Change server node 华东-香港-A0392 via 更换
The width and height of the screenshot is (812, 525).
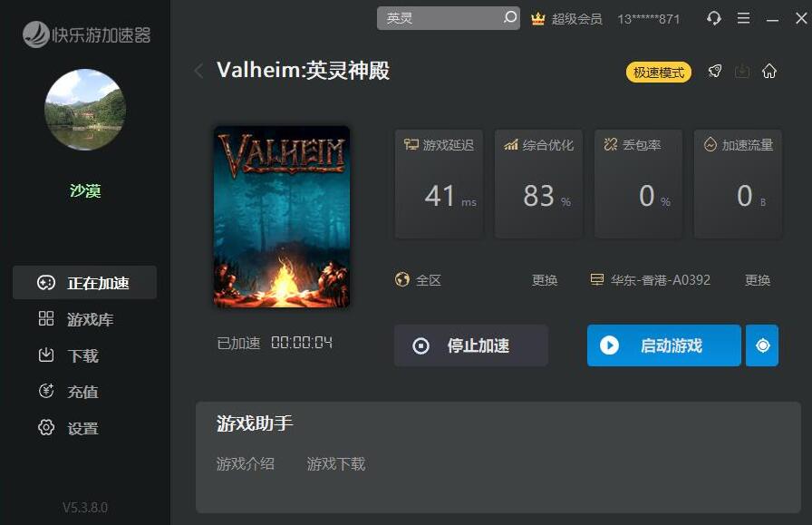click(x=757, y=280)
